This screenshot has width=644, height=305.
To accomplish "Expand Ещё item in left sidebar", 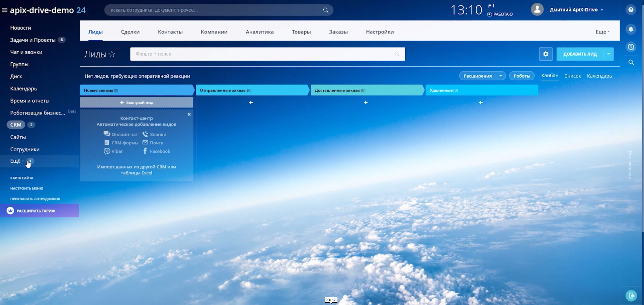I will (17, 161).
